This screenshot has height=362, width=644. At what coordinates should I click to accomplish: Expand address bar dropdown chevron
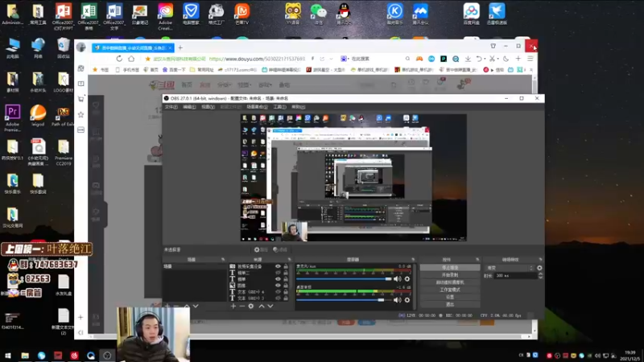331,59
